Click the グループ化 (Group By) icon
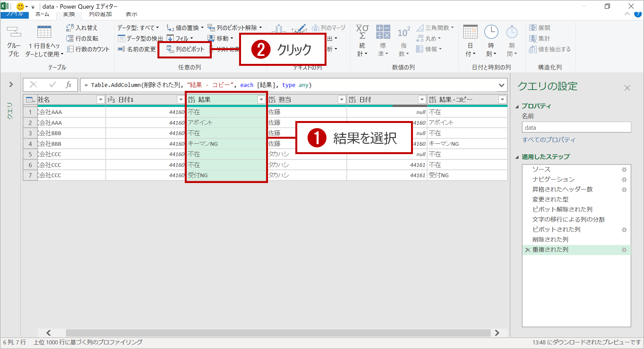Image resolution: width=644 pixels, height=349 pixels. 14,32
